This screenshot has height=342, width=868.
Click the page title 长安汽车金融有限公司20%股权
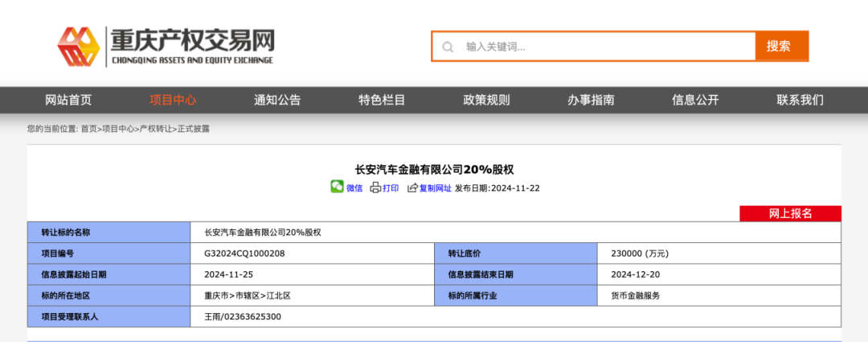pos(434,169)
